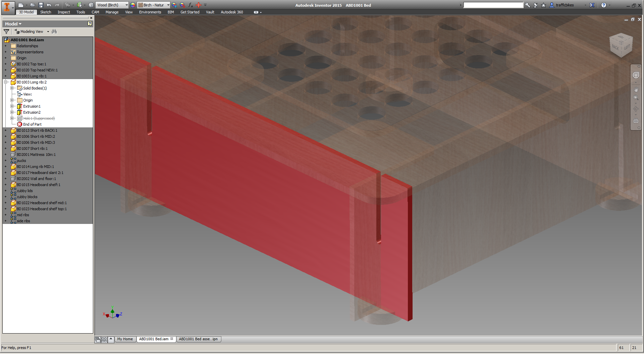Open the Wood (Birch) material dropdown

[x=126, y=5]
